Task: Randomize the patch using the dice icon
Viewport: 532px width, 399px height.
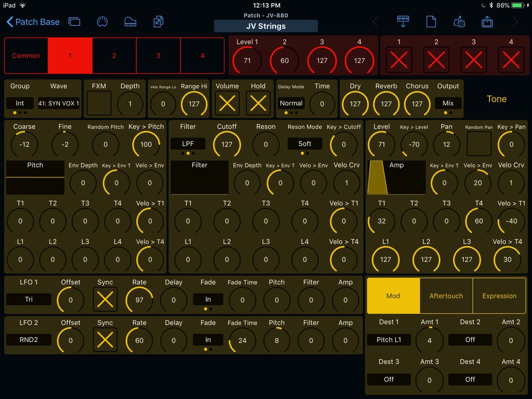Action: pos(459,22)
